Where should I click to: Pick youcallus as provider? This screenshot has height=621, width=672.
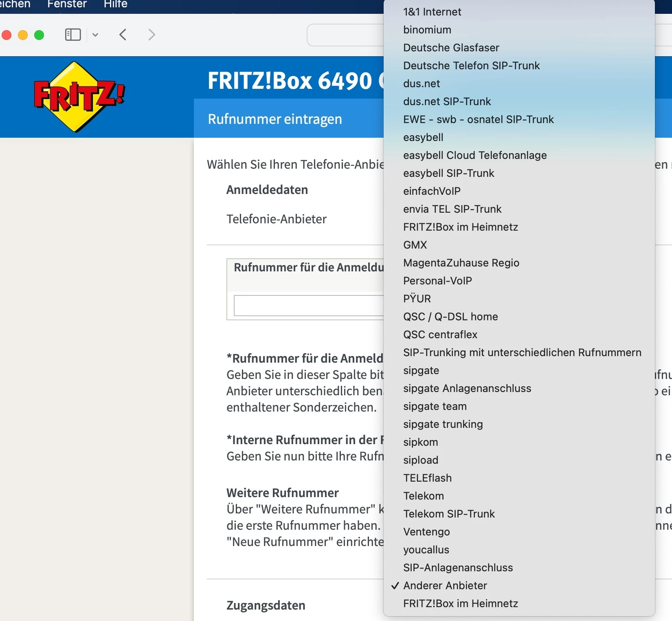(x=519, y=550)
